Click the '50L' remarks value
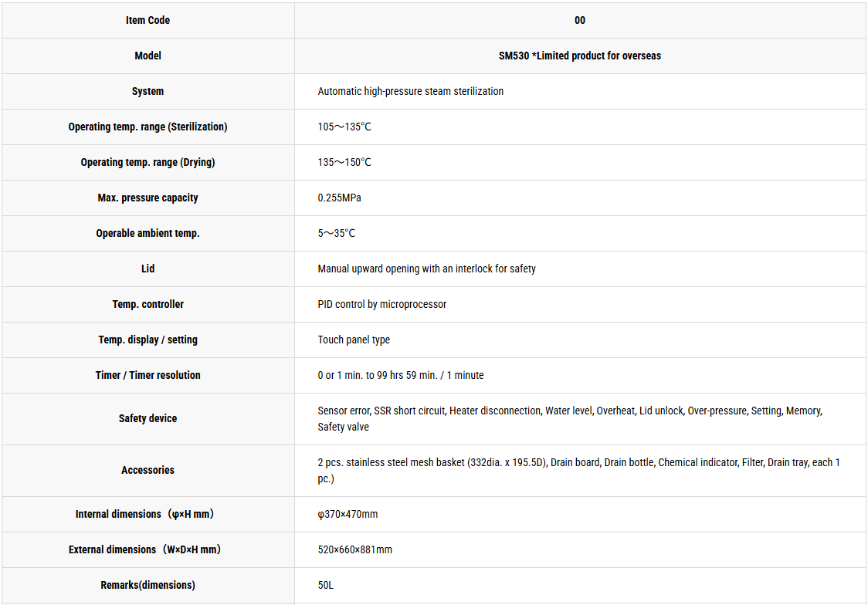This screenshot has width=868, height=605. coord(326,585)
